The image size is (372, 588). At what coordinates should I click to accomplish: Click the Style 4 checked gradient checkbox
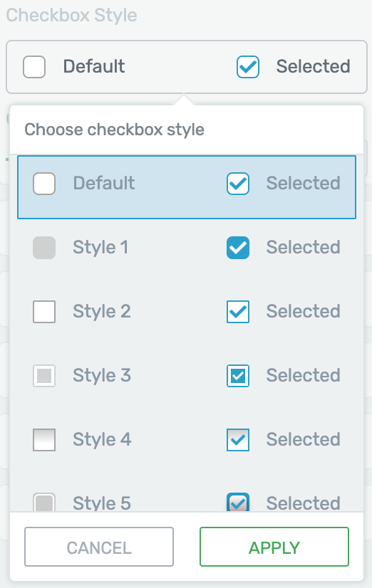point(238,440)
